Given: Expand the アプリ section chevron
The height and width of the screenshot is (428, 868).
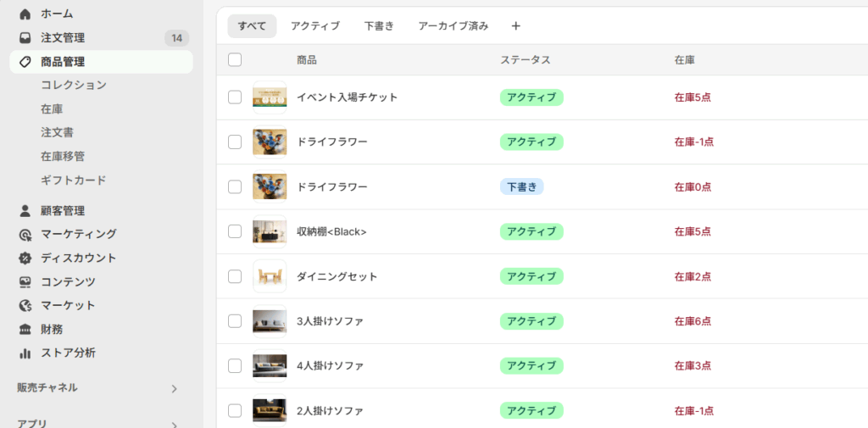Looking at the screenshot, I should (174, 425).
